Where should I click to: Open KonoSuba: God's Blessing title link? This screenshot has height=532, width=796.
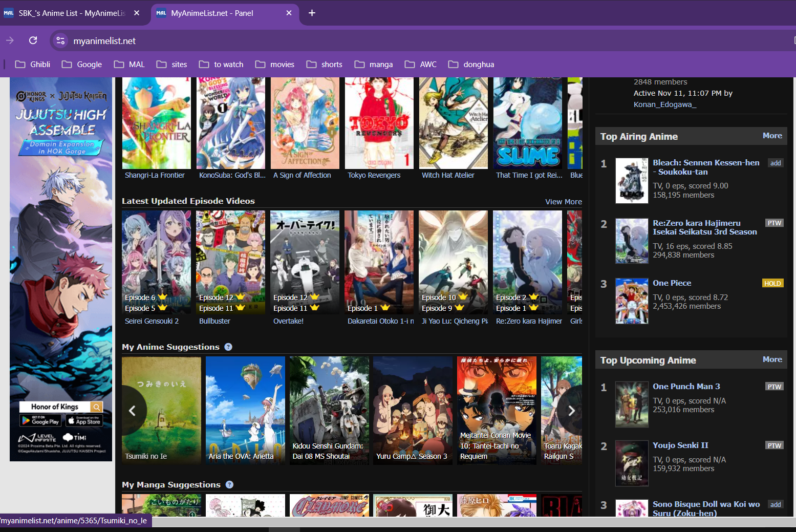[232, 175]
